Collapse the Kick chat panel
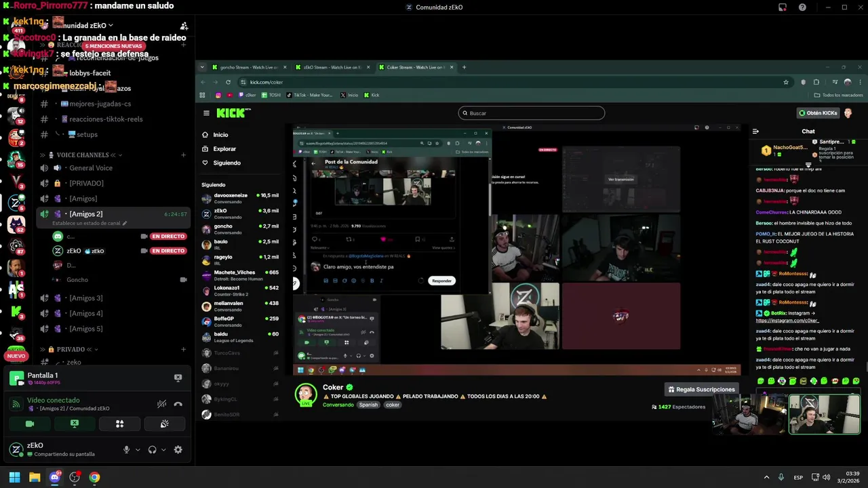The width and height of the screenshot is (868, 488). [x=755, y=131]
